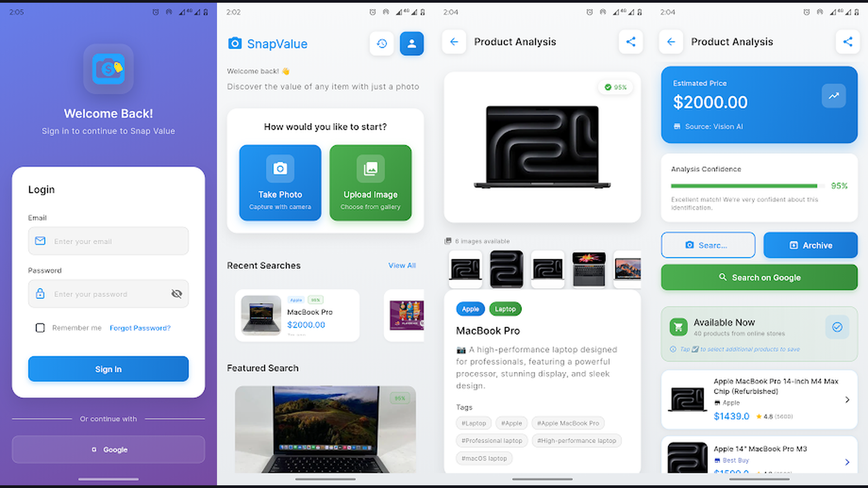Image resolution: width=868 pixels, height=488 pixels.
Task: Go back using arrow on Estimated Price screen
Action: click(671, 42)
